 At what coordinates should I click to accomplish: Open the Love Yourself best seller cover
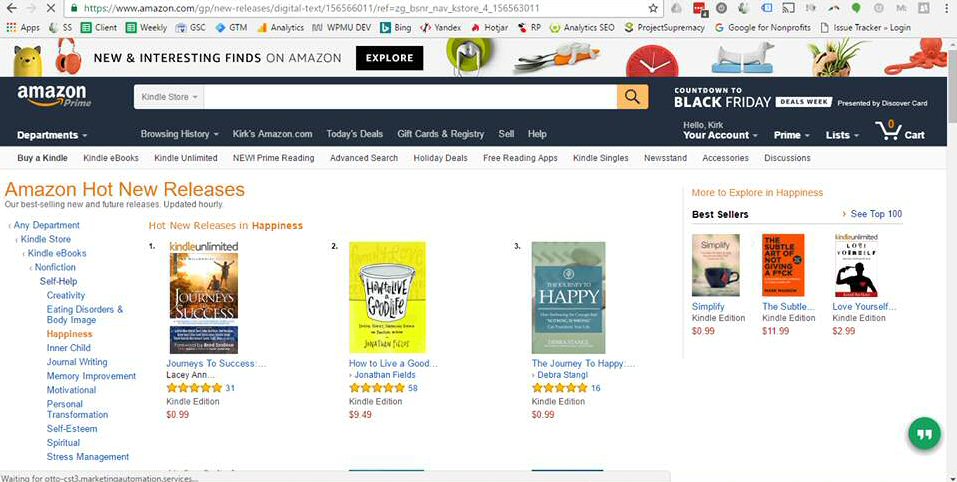856,265
